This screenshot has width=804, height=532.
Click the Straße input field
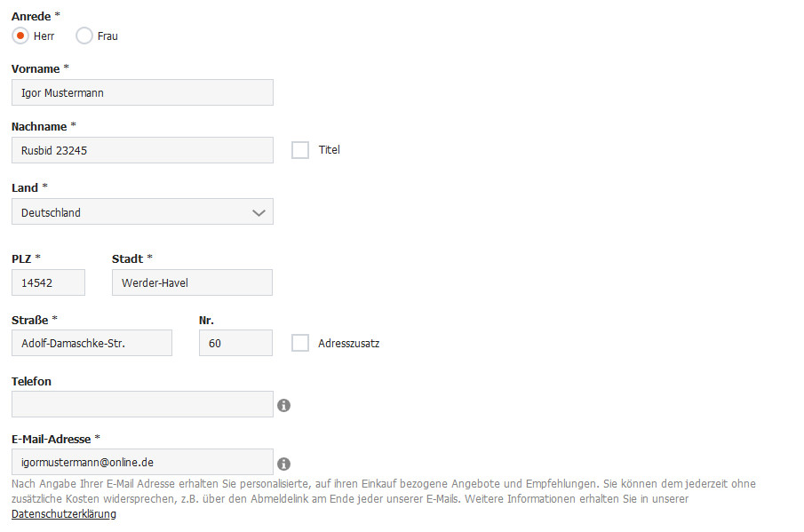click(92, 343)
